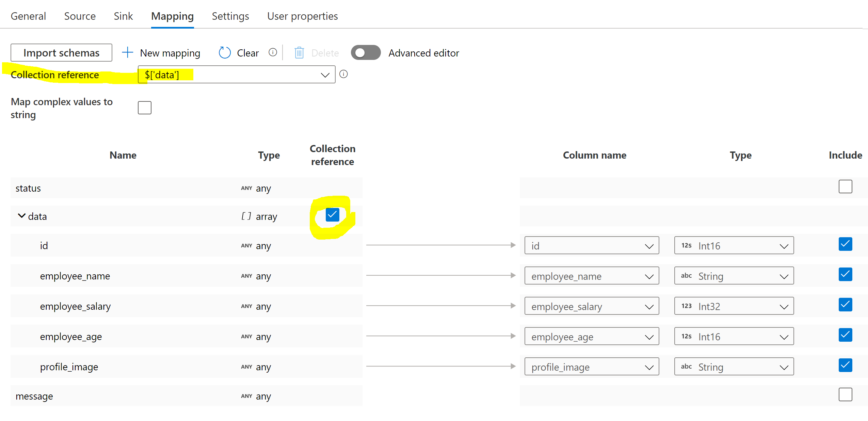
Task: Open the String type dropdown for profile_image
Action: click(734, 367)
